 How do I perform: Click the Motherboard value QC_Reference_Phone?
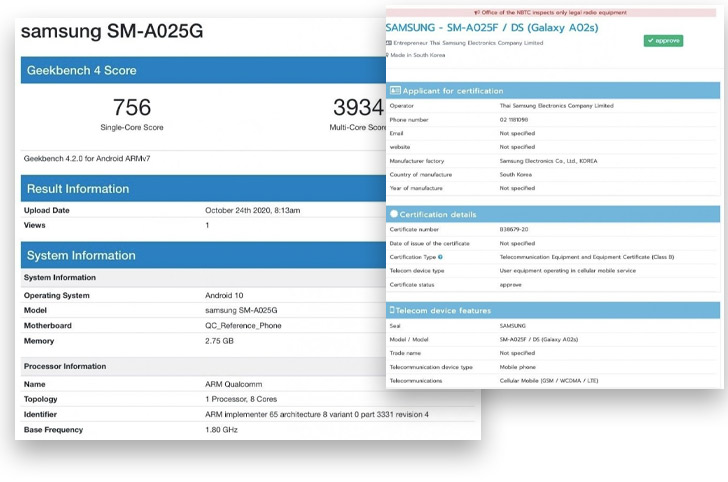click(x=243, y=325)
